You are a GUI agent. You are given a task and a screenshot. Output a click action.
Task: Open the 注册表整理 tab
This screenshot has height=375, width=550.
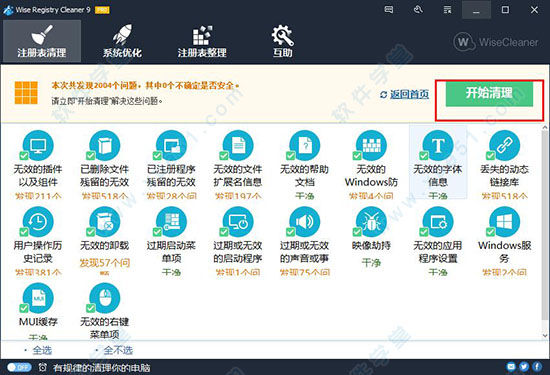(202, 41)
